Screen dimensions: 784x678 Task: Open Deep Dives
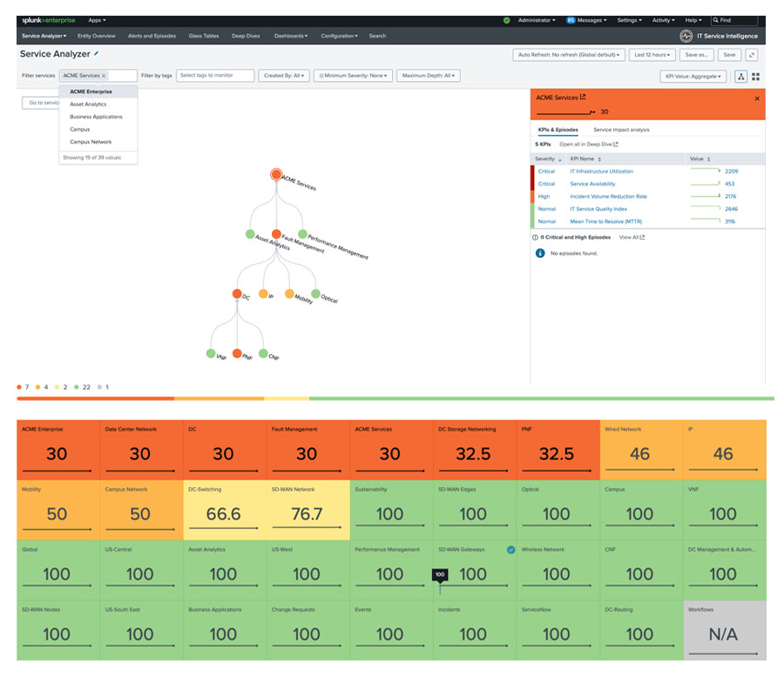[246, 36]
